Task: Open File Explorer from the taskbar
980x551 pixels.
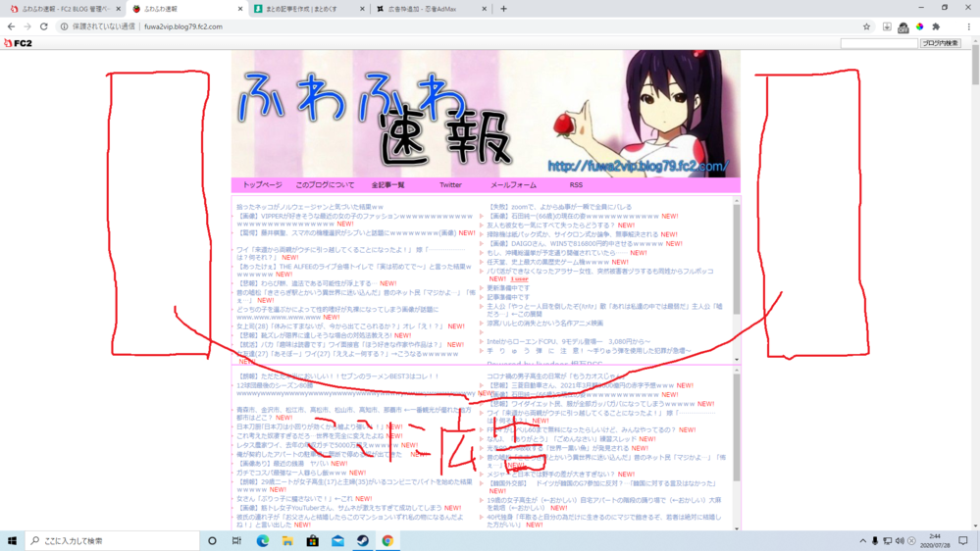Action: pos(287,541)
